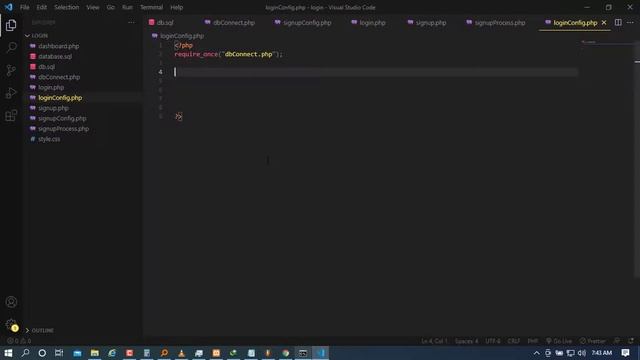This screenshot has width=640, height=360.
Task: Open style.css in the file tree
Action: (49, 139)
